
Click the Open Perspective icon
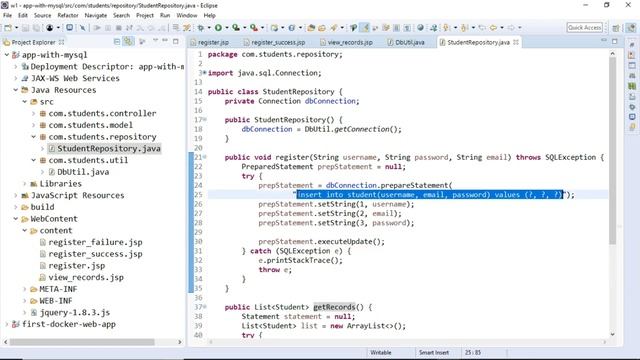pos(616,28)
